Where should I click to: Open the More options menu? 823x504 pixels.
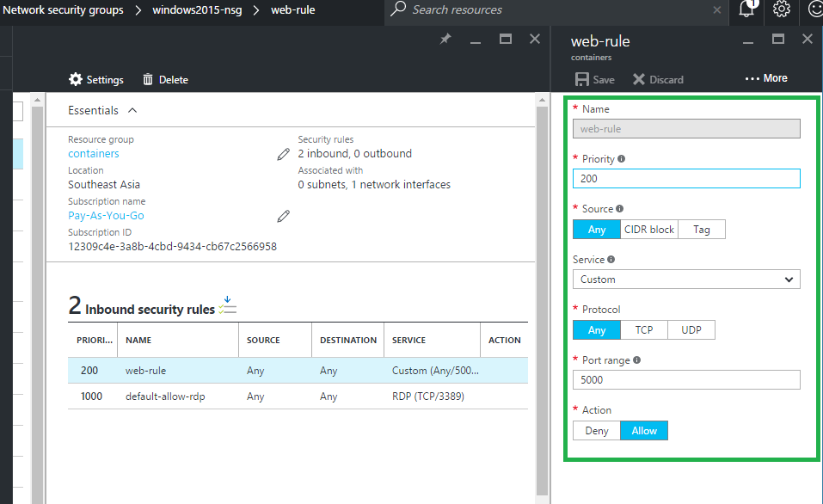766,78
